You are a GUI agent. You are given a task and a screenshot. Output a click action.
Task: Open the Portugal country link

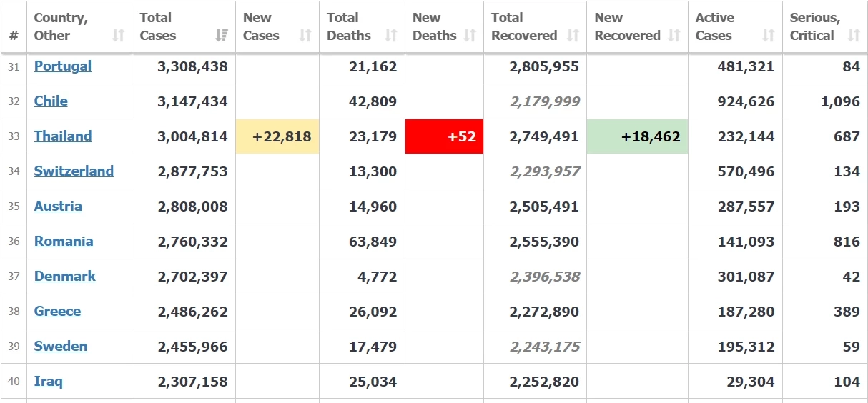pos(63,66)
